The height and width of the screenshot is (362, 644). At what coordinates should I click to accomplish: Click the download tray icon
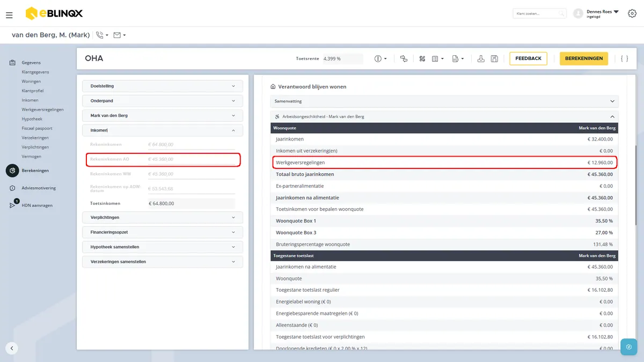(481, 58)
